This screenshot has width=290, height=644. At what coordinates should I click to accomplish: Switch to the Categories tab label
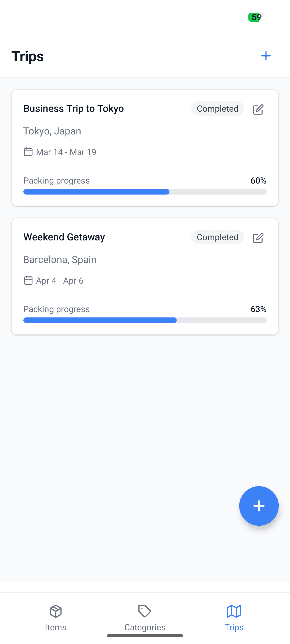pos(145,627)
